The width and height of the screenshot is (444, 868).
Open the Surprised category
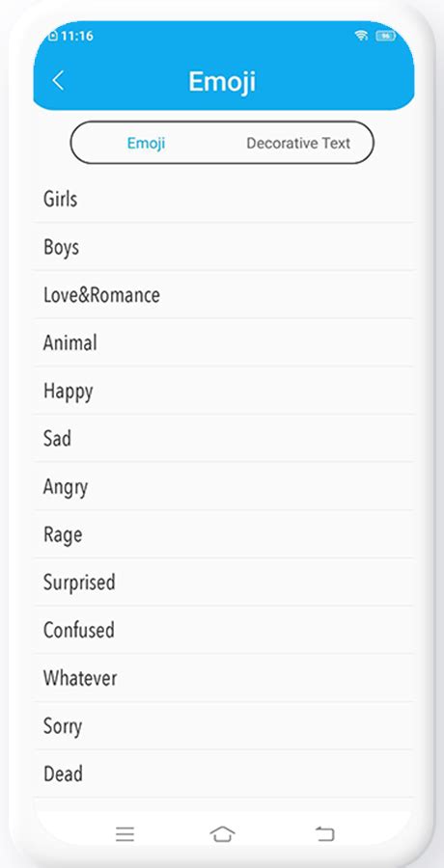tap(224, 583)
